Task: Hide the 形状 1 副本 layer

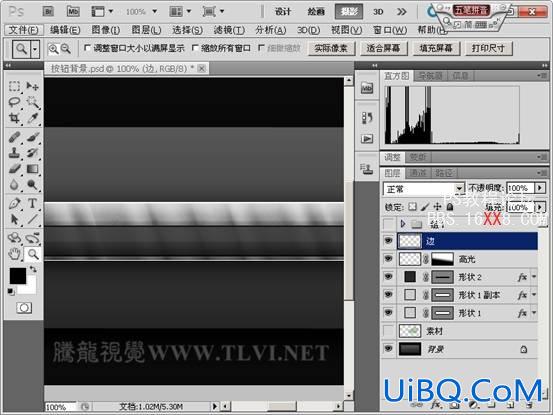Action: [x=388, y=295]
